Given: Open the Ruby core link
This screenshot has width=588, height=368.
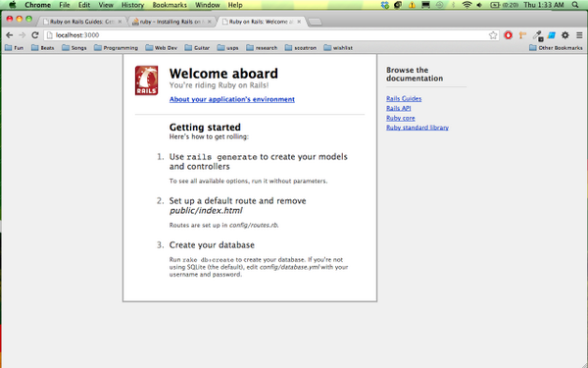Looking at the screenshot, I should point(401,118).
